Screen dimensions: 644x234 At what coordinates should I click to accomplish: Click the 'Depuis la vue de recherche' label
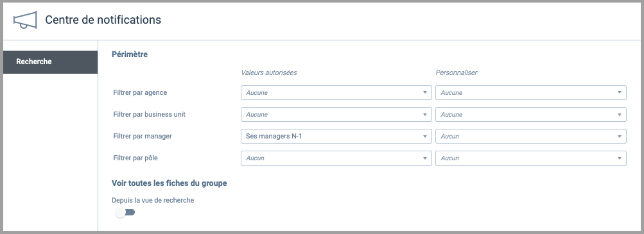(153, 201)
